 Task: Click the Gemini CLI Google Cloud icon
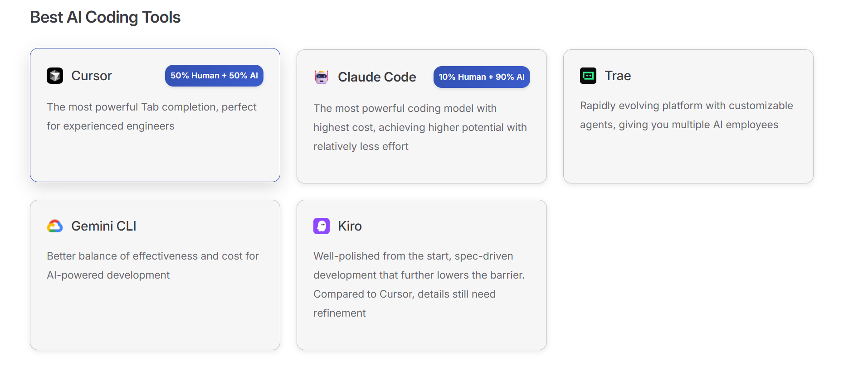[x=54, y=226]
